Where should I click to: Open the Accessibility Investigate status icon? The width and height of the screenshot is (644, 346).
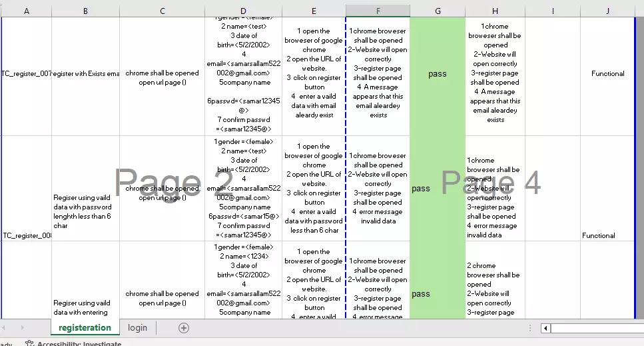[29, 343]
